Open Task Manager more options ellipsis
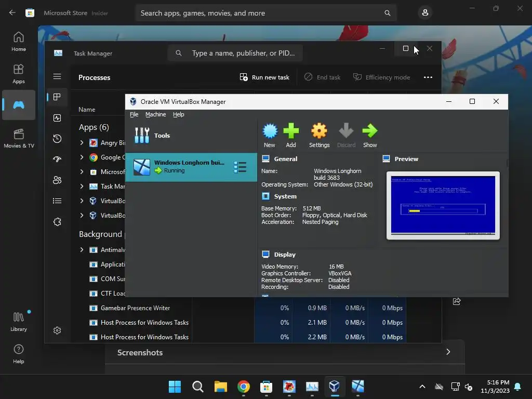The image size is (532, 399). pos(428,77)
